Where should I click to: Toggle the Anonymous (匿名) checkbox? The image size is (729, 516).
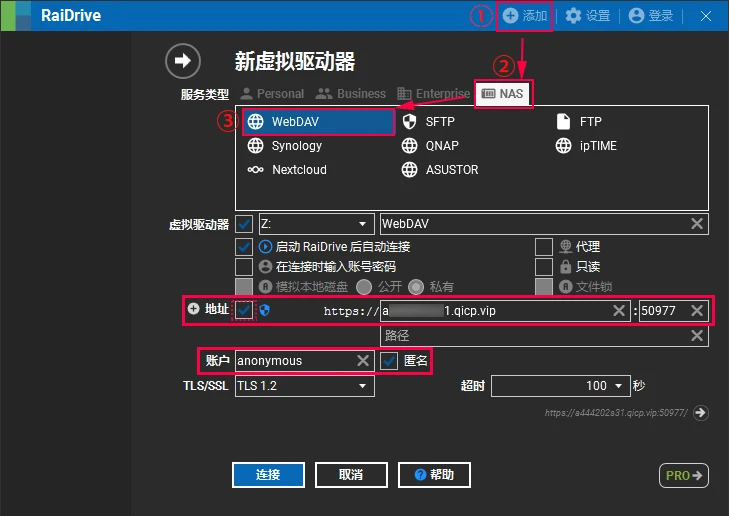click(389, 361)
